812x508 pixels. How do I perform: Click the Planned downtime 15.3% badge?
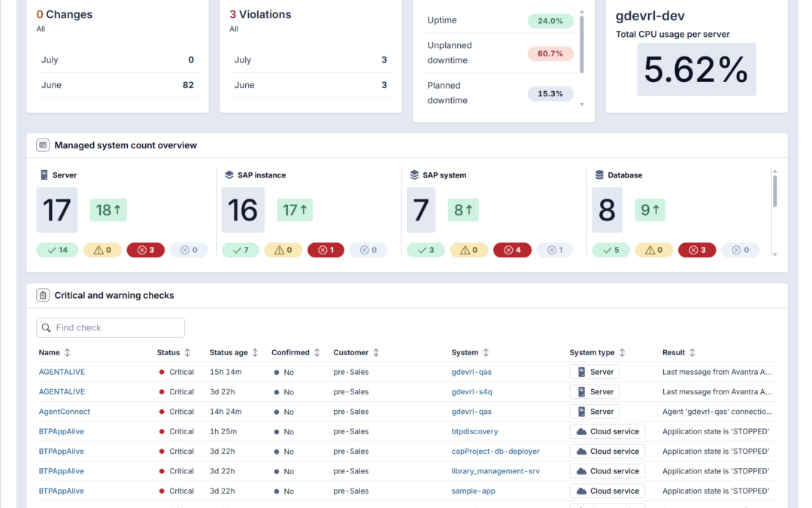point(550,94)
